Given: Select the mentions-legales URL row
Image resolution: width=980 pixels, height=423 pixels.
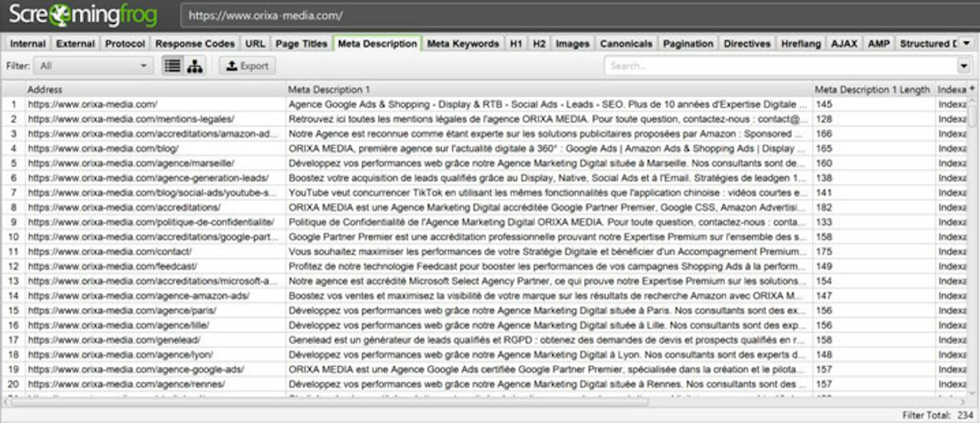Looking at the screenshot, I should coord(131,119).
